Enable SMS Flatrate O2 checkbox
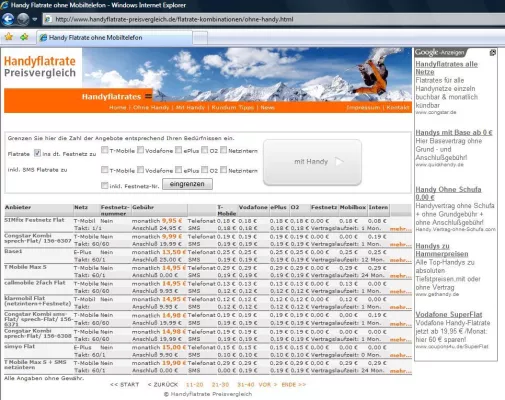This screenshot has width=505, height=400. click(x=205, y=170)
